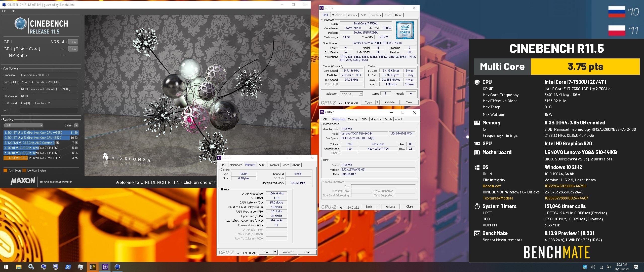The height and width of the screenshot is (272, 644).
Task: Click the Cinebench sphere logo
Action: [21, 24]
